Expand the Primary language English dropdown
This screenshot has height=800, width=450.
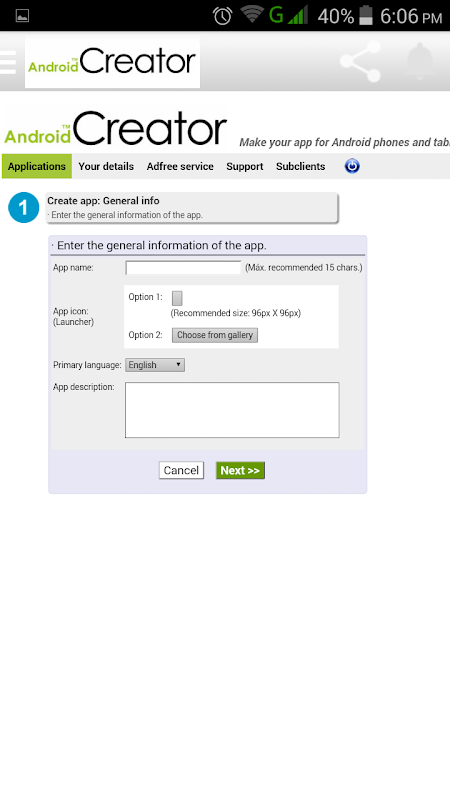point(155,365)
